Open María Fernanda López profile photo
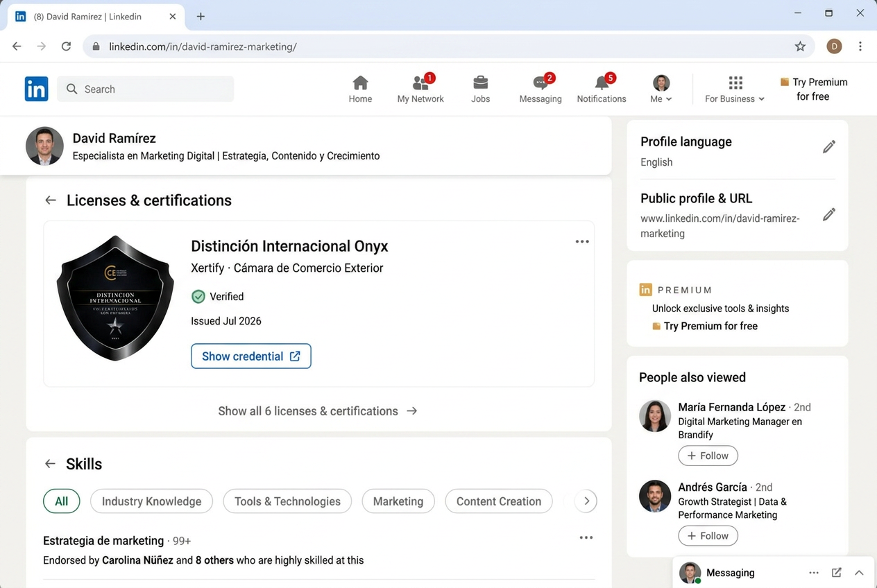Image resolution: width=877 pixels, height=588 pixels. tap(655, 416)
